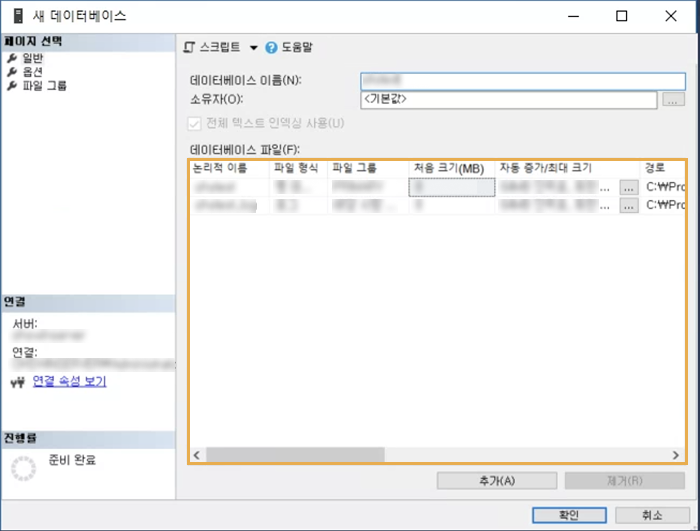Click the 추가(A) button
Viewport: 700px width, 531px height.
click(497, 481)
